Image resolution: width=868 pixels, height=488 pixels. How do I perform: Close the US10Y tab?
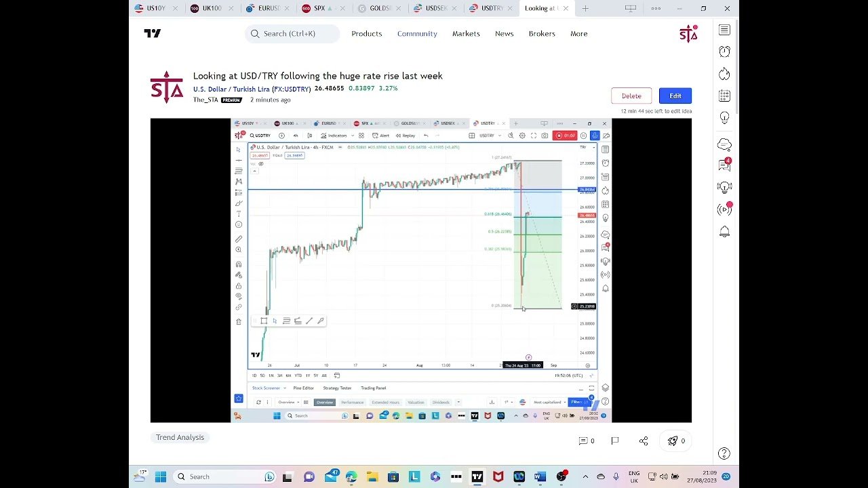(176, 8)
